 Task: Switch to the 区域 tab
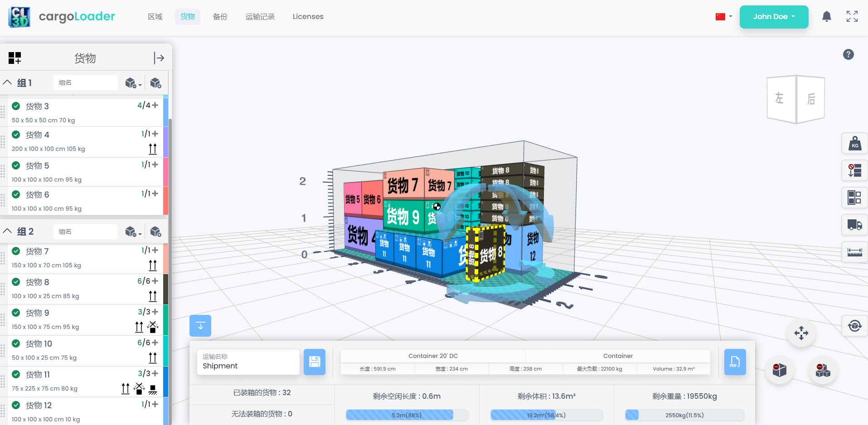coord(155,16)
